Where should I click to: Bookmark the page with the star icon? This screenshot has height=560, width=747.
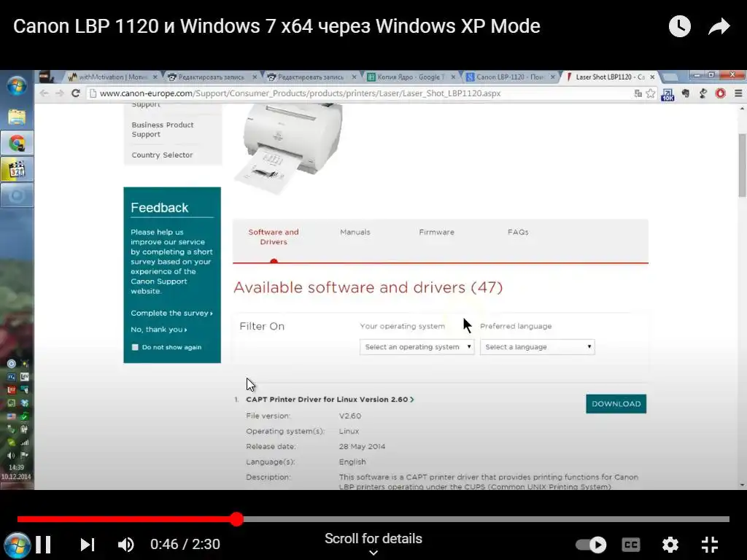point(650,94)
